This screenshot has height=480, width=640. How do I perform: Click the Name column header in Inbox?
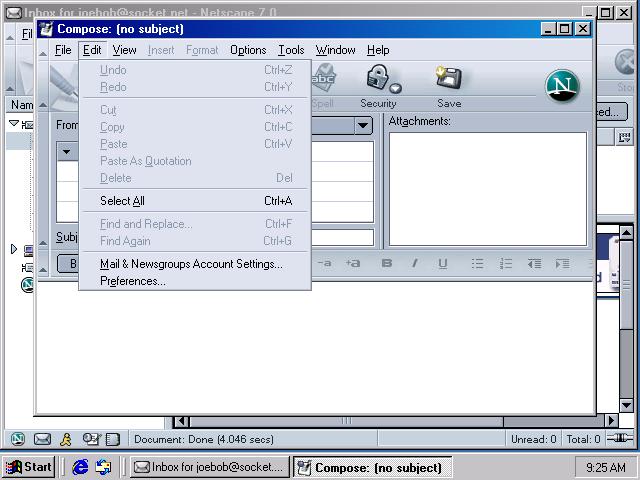[x=21, y=105]
